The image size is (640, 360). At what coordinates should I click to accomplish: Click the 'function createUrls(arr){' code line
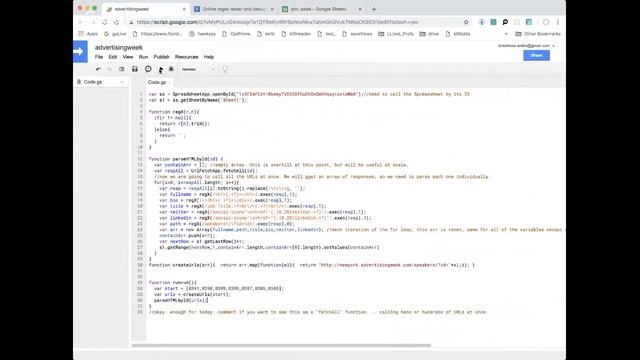point(312,265)
